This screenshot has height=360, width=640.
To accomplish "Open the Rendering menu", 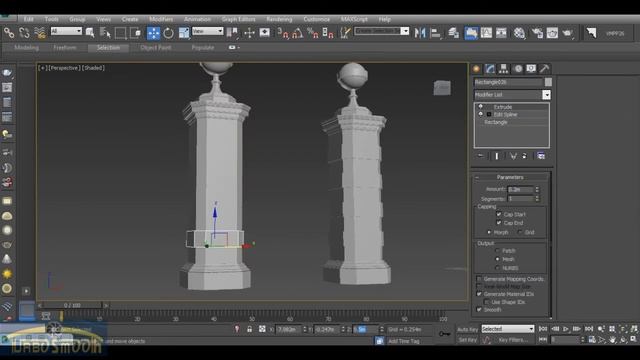I will point(279,19).
